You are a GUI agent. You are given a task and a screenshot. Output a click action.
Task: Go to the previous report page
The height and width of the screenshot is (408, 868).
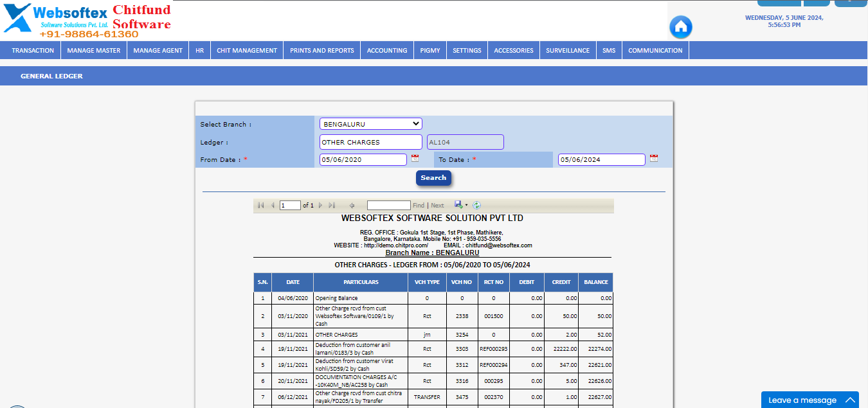tap(273, 206)
